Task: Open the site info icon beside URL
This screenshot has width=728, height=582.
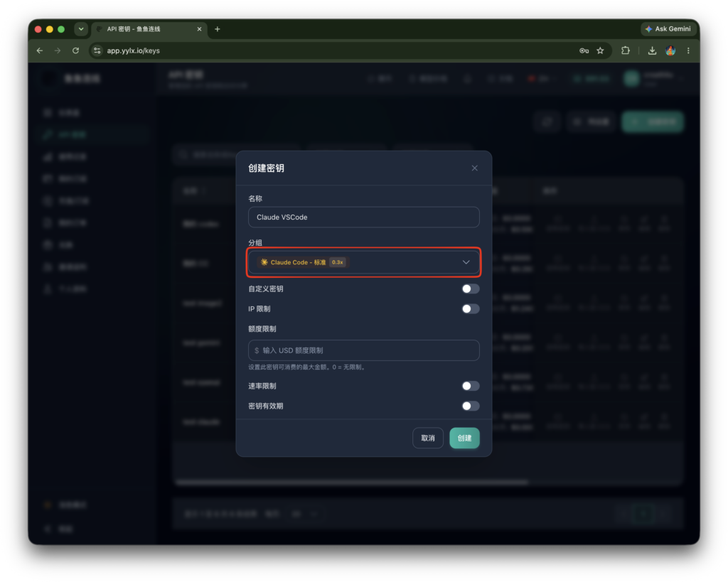Action: (97, 50)
